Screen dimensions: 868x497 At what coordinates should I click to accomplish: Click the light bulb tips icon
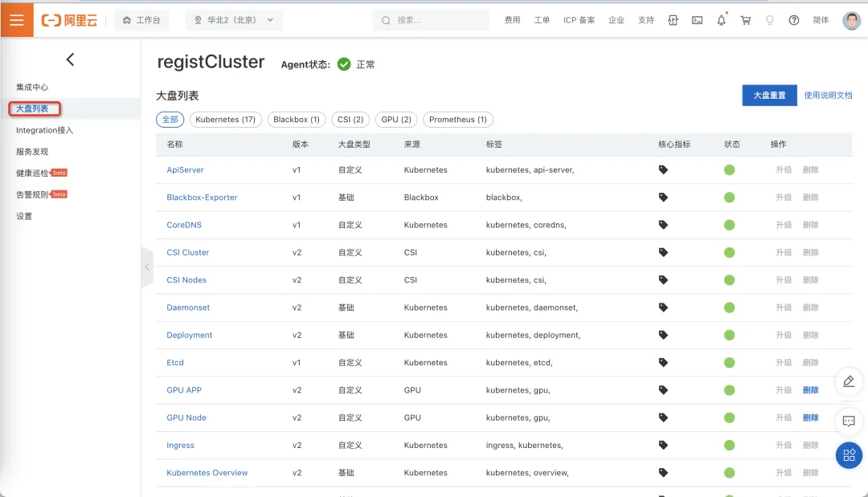click(x=769, y=20)
